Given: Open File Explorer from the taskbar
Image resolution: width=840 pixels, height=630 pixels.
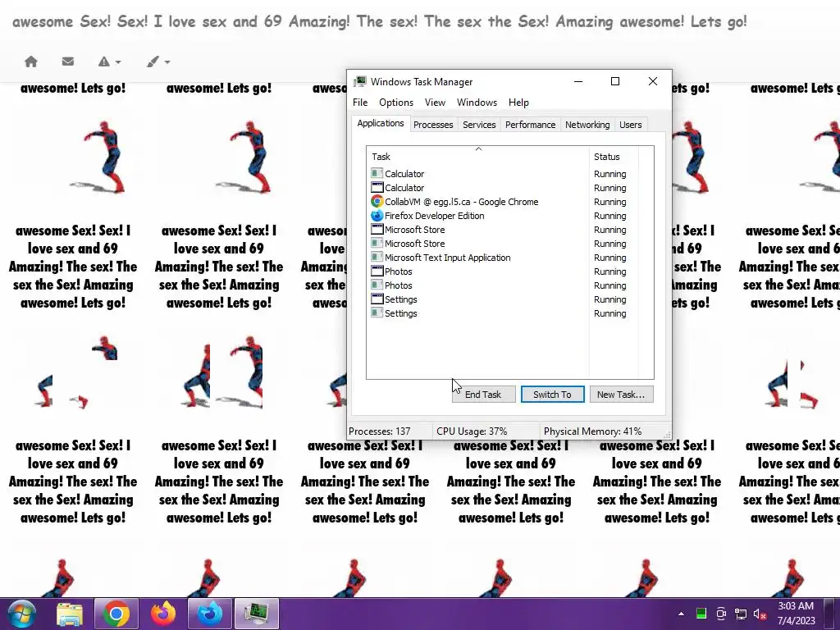Looking at the screenshot, I should pos(70,614).
